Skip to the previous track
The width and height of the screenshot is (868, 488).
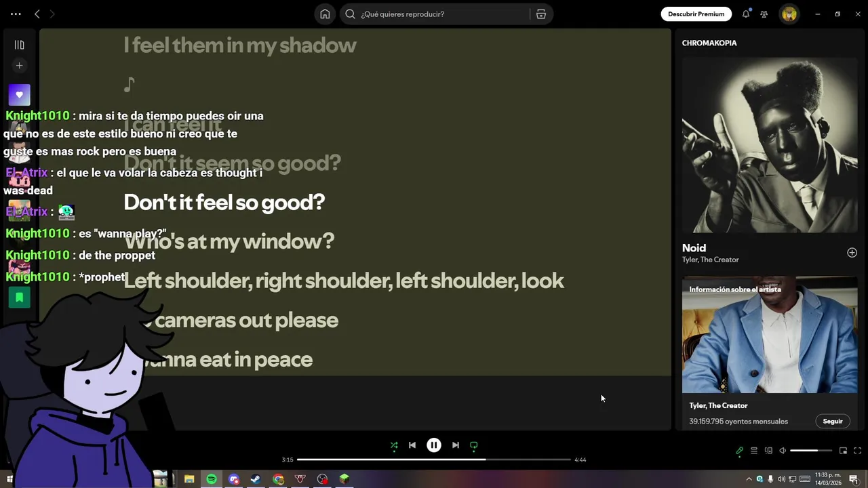point(412,445)
